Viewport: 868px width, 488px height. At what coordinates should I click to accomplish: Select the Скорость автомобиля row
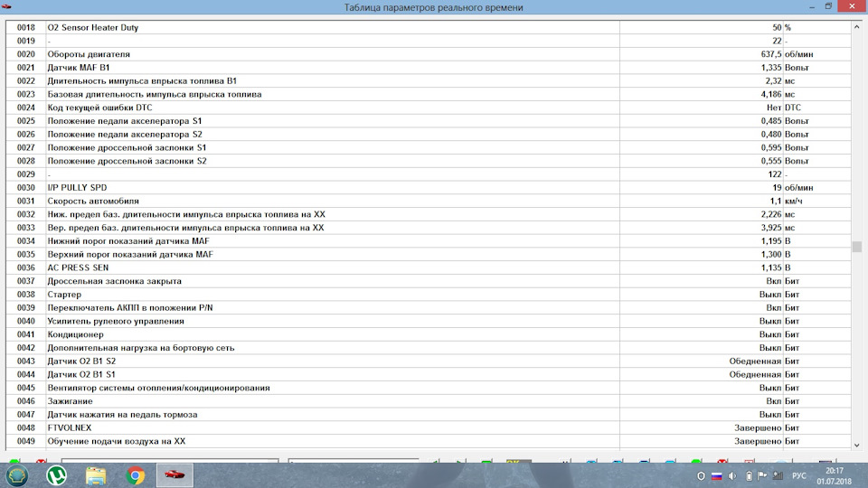point(429,201)
